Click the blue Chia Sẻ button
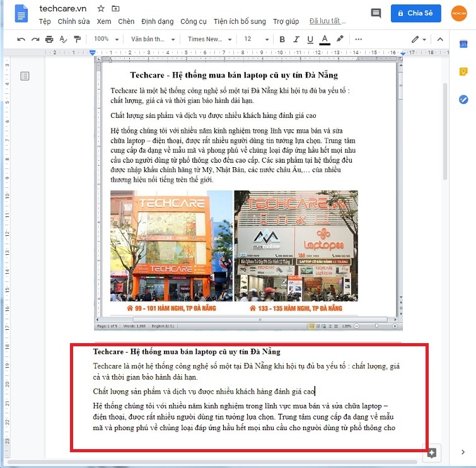 click(415, 13)
